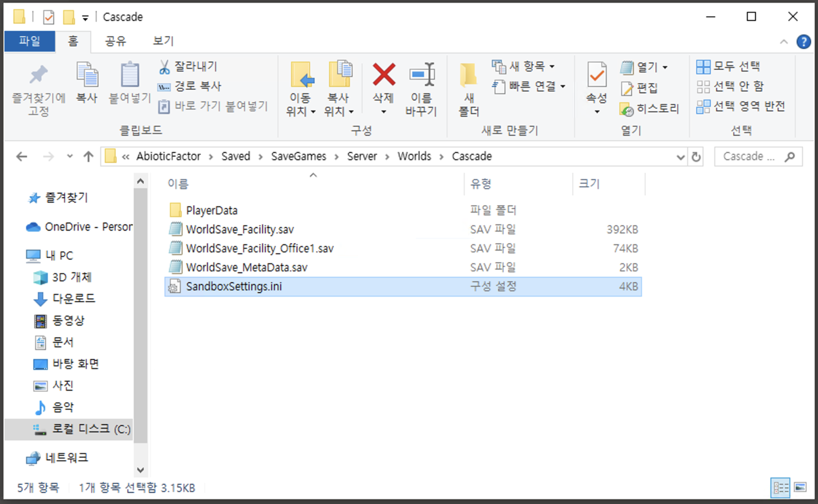
Task: Click Edit (편집) in the ribbon
Action: click(639, 88)
